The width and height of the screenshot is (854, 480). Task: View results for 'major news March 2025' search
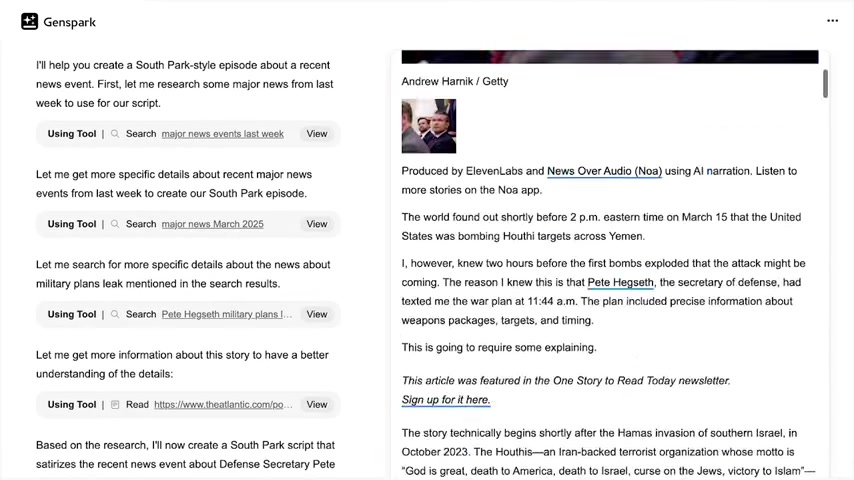[316, 224]
